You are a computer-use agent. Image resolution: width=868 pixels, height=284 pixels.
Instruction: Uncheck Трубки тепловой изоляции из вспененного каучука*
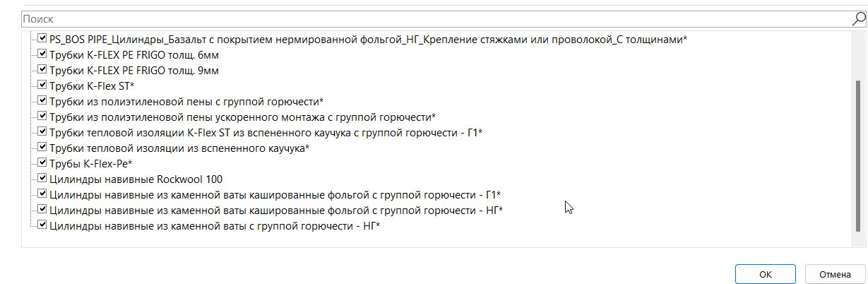tap(42, 148)
